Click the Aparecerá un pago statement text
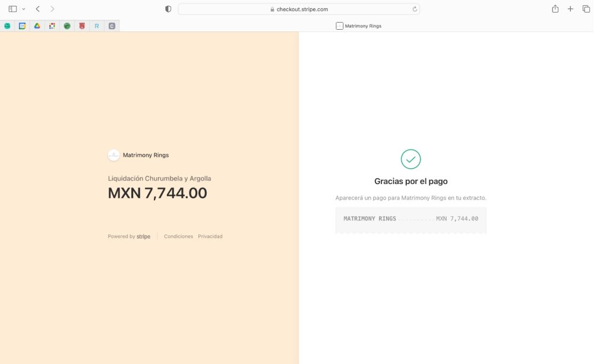 (410, 198)
